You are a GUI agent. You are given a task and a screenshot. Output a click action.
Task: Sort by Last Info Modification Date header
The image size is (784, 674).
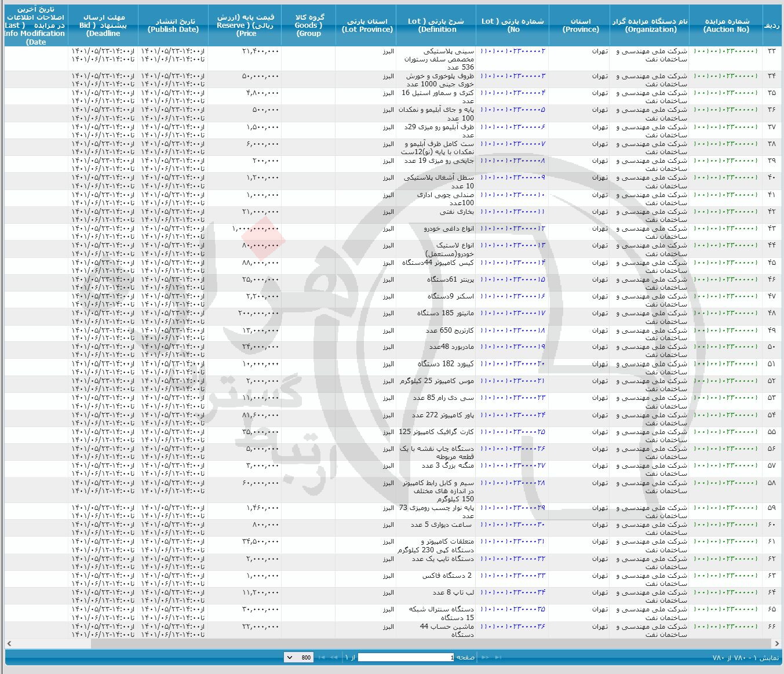(36, 25)
